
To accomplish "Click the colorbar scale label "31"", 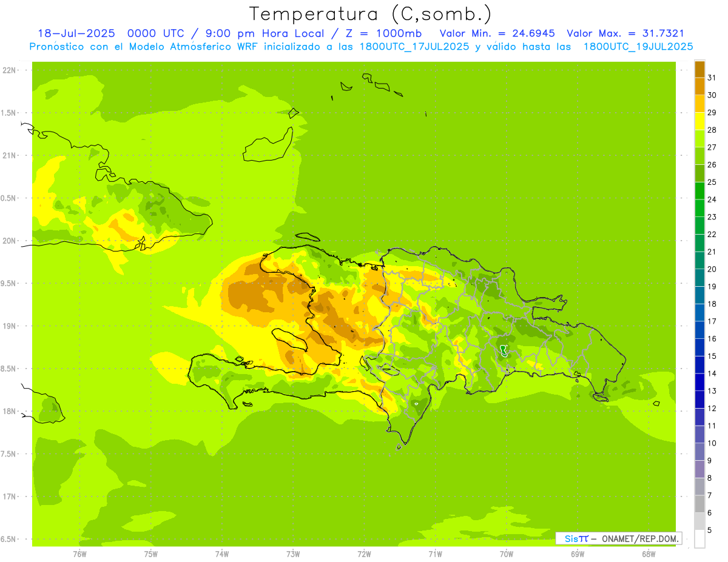I will pyautogui.click(x=712, y=78).
